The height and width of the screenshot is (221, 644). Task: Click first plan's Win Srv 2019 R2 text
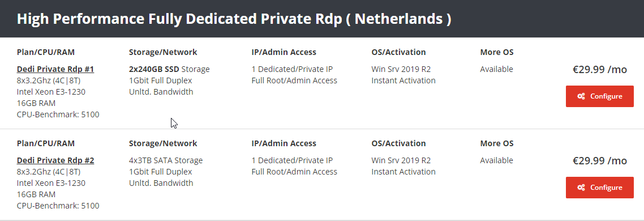click(401, 69)
